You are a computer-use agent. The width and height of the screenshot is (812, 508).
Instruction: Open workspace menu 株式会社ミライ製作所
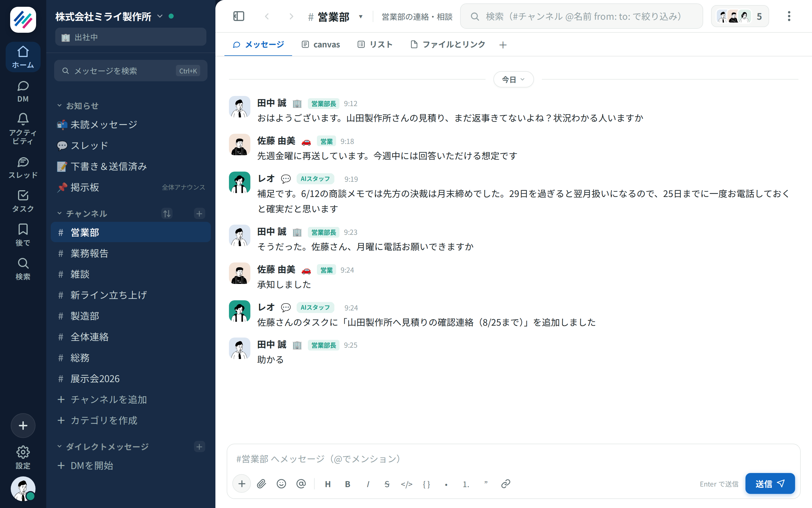[x=109, y=16]
